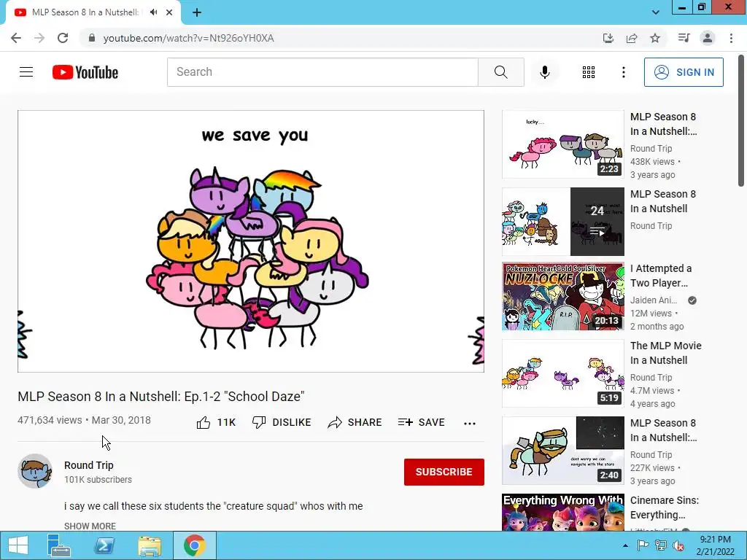Open Server Manager from the taskbar
747x560 pixels.
(59, 545)
